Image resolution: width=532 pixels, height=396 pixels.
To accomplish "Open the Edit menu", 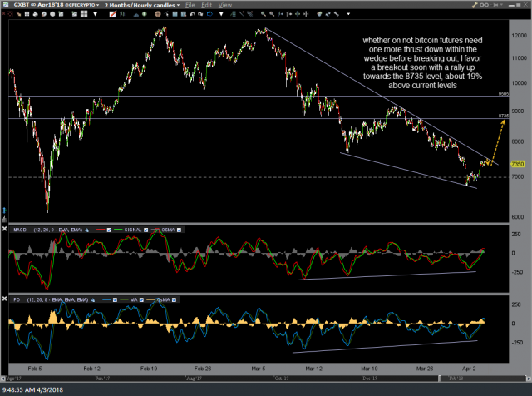I will 206,5.
